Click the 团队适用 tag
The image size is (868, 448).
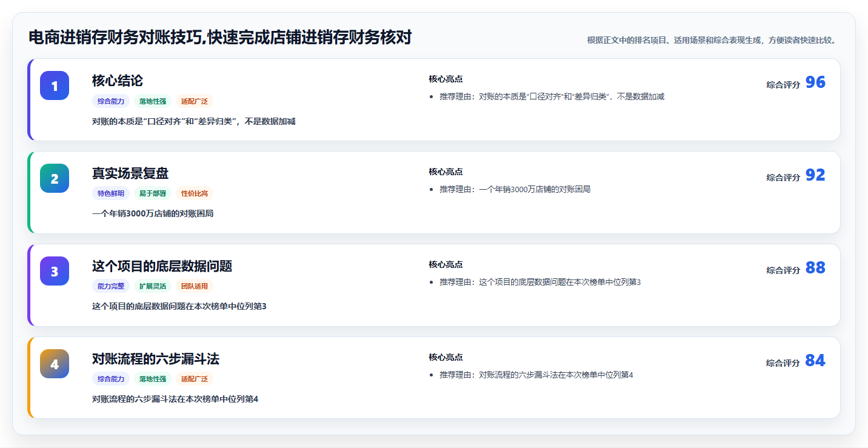[x=195, y=286]
